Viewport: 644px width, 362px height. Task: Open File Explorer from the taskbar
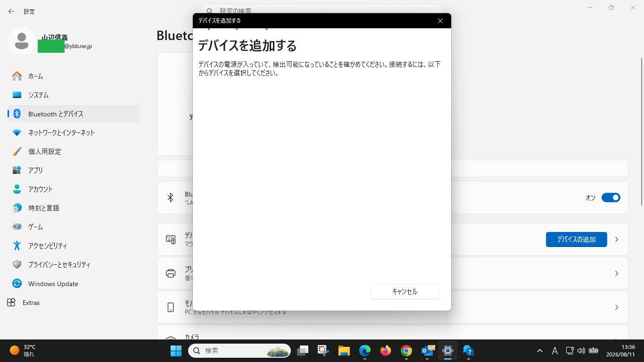pos(344,351)
